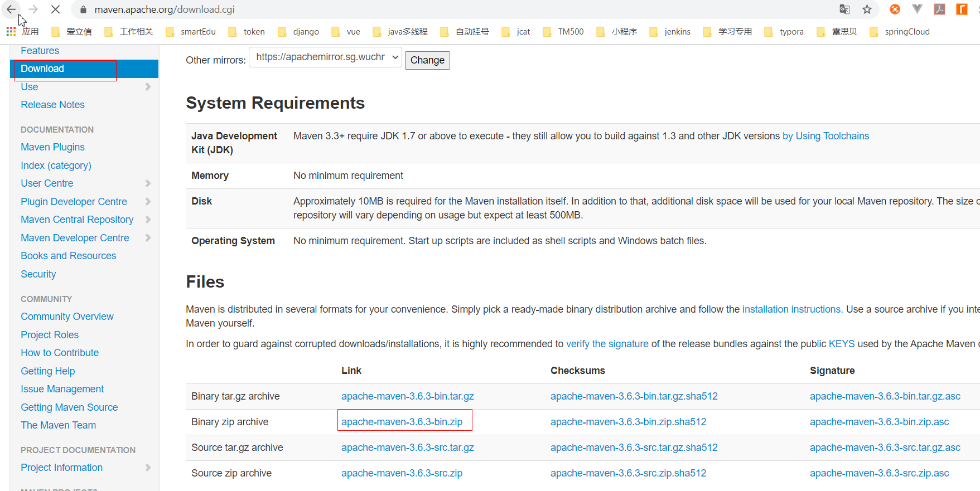The width and height of the screenshot is (980, 491).
Task: Open the smartEdu bookmark folder
Action: pos(191,32)
